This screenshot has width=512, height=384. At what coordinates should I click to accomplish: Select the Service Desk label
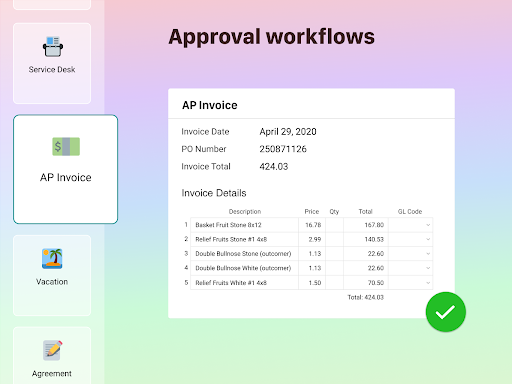coord(52,70)
